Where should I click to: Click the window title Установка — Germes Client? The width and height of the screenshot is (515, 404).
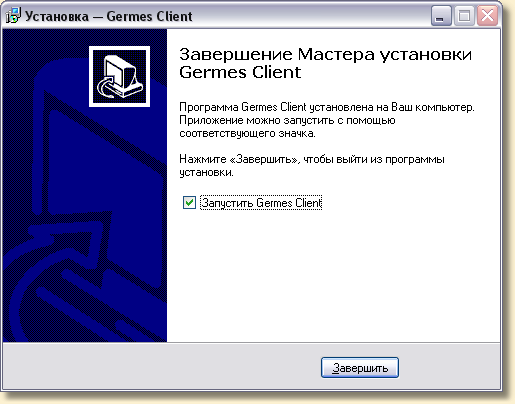click(x=109, y=16)
